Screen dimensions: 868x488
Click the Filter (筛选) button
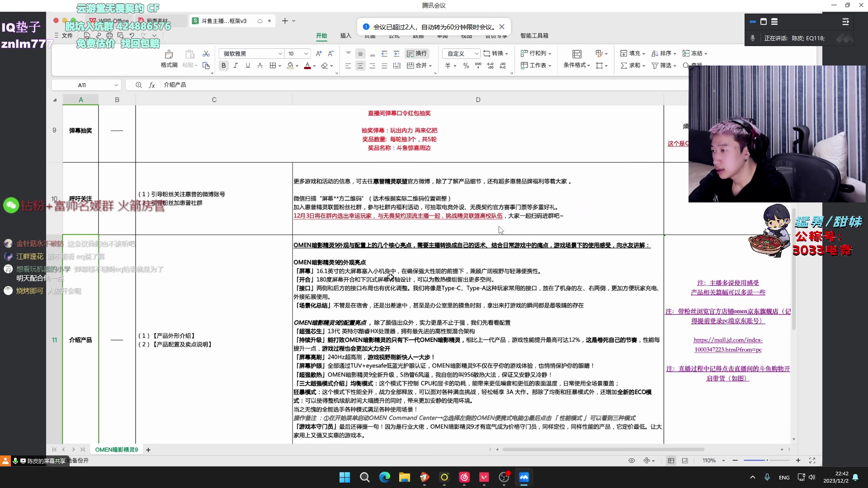pyautogui.click(x=664, y=66)
